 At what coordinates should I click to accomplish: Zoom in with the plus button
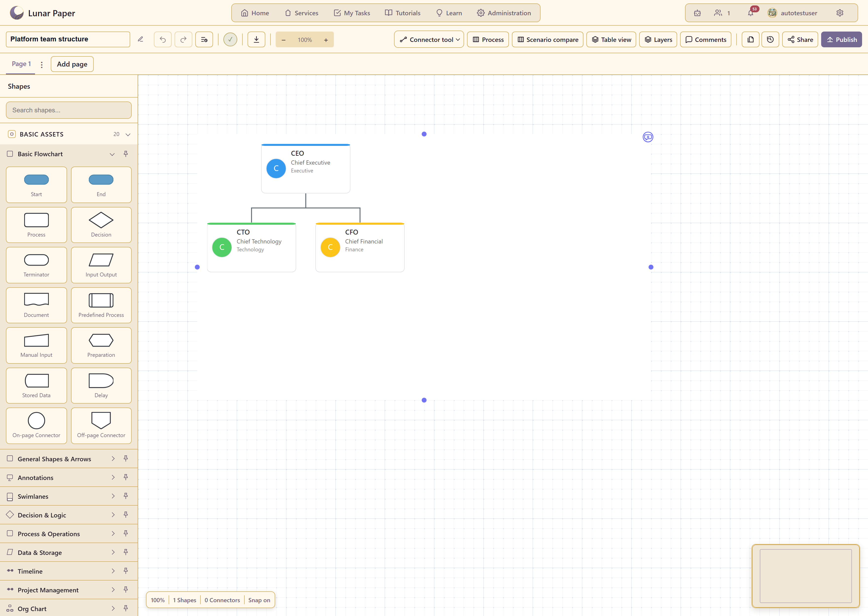coord(326,40)
